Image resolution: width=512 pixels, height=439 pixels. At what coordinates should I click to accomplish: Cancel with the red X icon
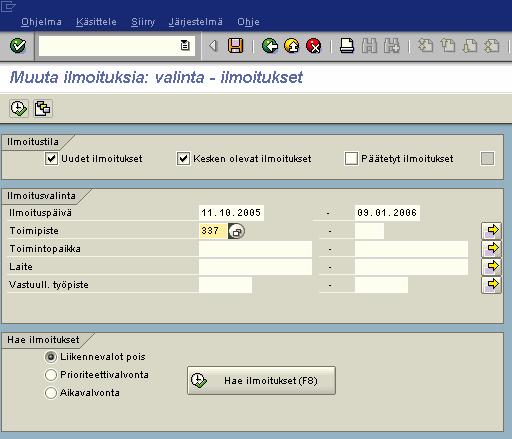tap(314, 46)
